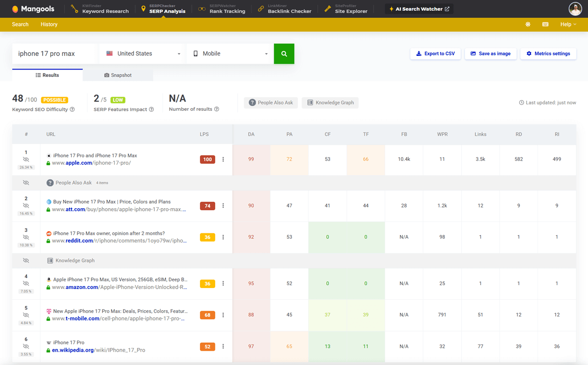Hide the People Also Ask row
The width and height of the screenshot is (588, 365).
pyautogui.click(x=26, y=183)
